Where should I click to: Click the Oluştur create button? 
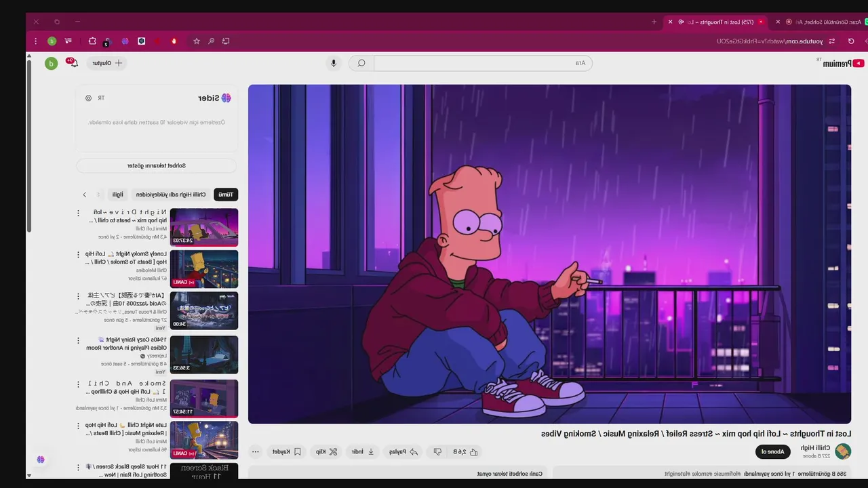(108, 63)
